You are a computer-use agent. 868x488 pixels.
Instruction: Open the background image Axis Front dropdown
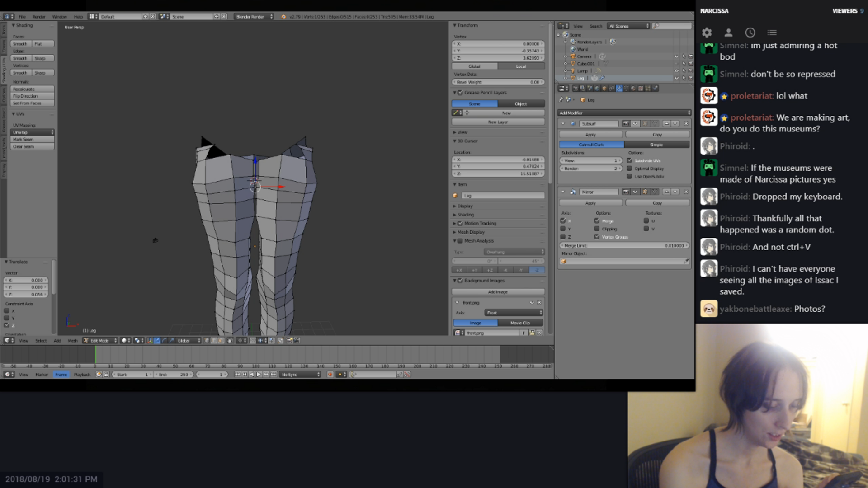[x=514, y=313]
